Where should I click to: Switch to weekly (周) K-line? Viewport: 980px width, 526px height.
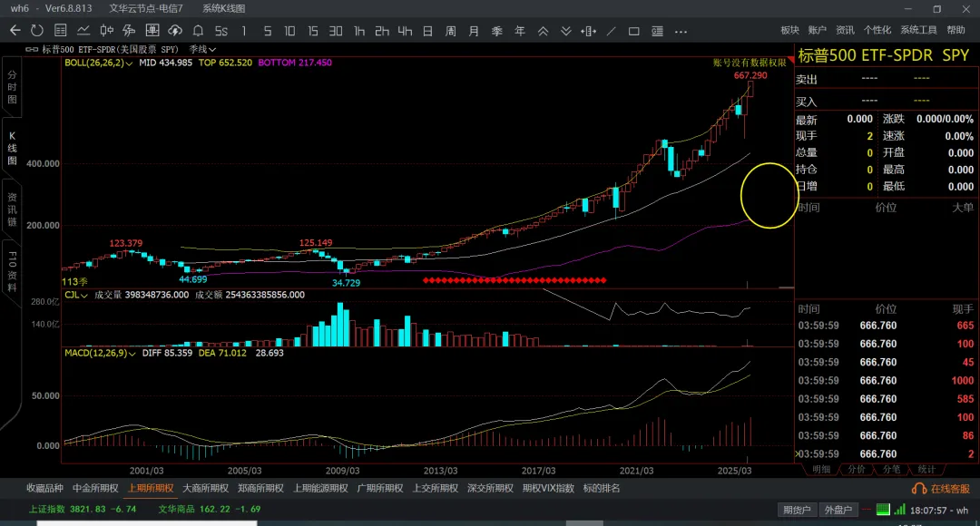pos(451,31)
